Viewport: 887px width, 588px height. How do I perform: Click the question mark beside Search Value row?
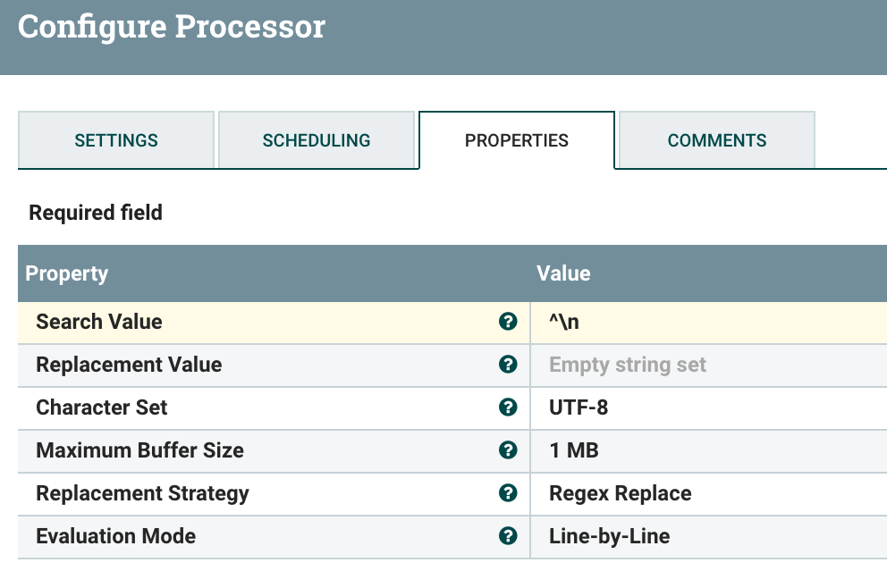(x=509, y=322)
